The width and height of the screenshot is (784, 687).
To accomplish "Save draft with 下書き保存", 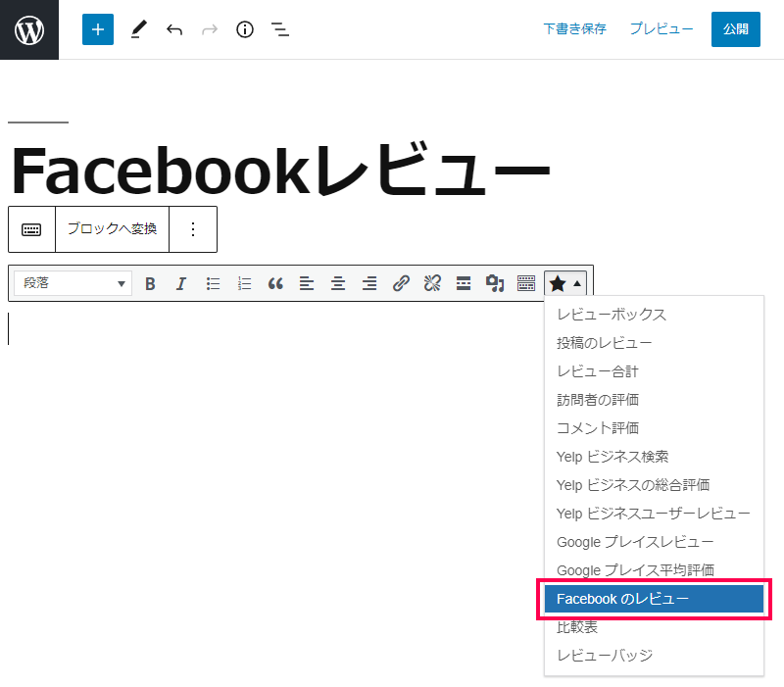I will pos(575,29).
